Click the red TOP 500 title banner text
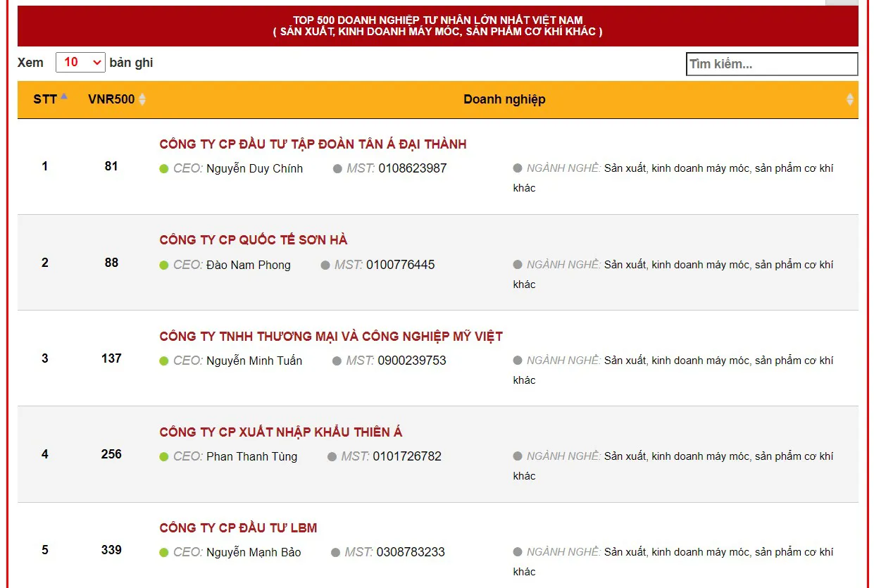The height and width of the screenshot is (588, 874). tap(437, 26)
